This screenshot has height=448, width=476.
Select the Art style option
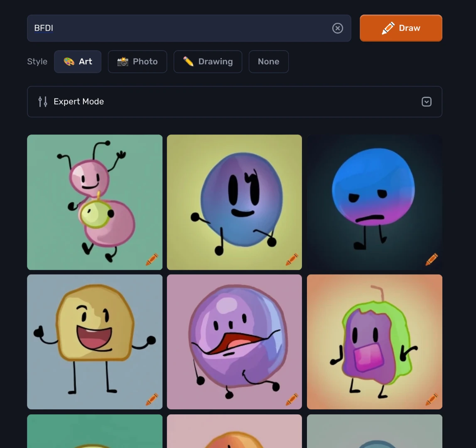point(78,61)
